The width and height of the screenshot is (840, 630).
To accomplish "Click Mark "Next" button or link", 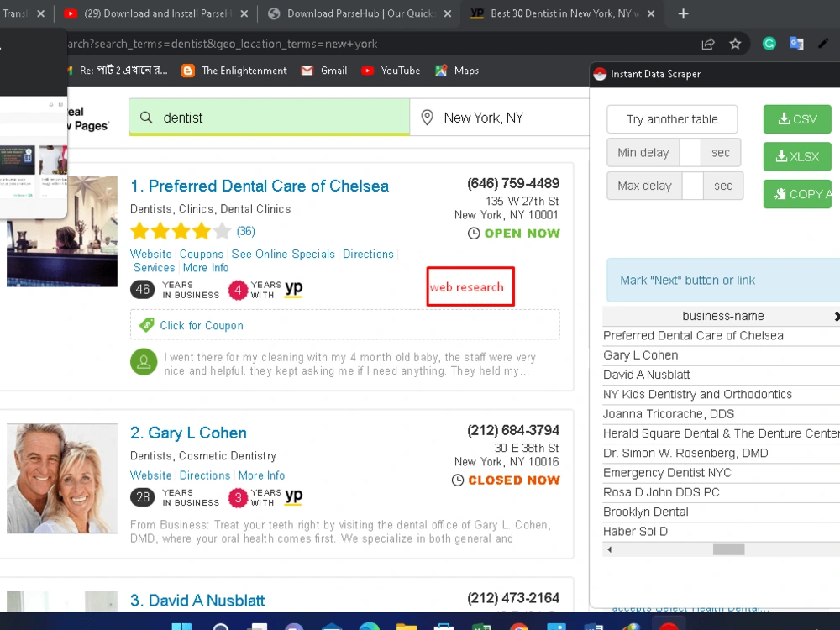I will [723, 281].
